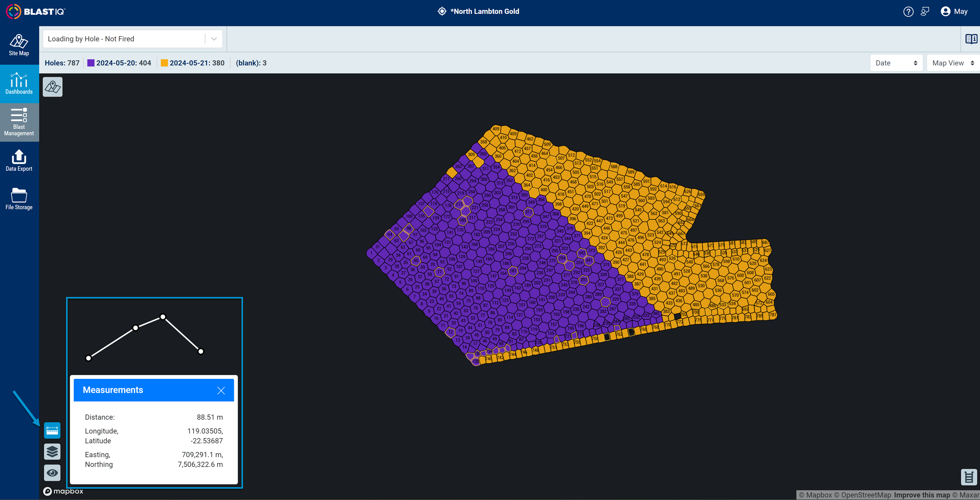Image resolution: width=980 pixels, height=500 pixels.
Task: Open the feedback chat icon in header
Action: pos(925,12)
